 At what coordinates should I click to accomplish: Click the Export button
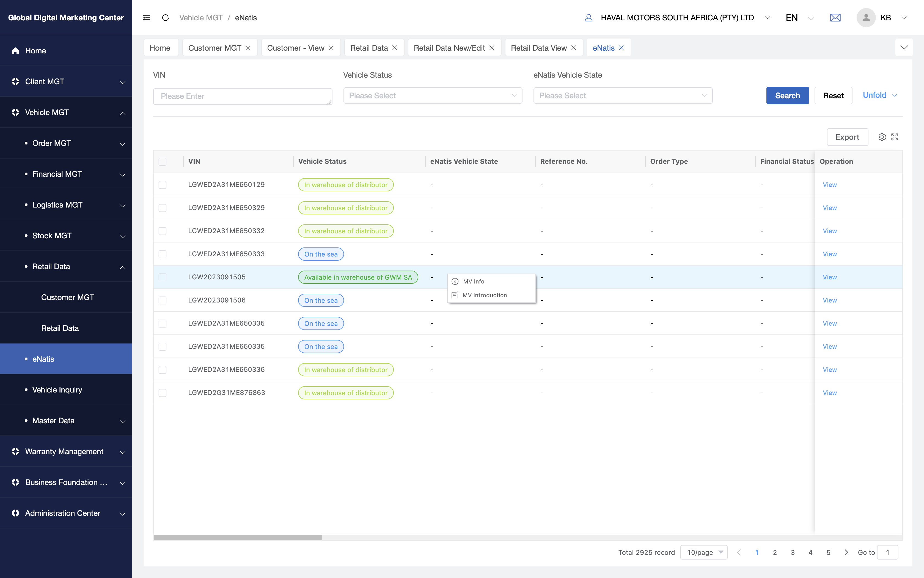pyautogui.click(x=847, y=137)
